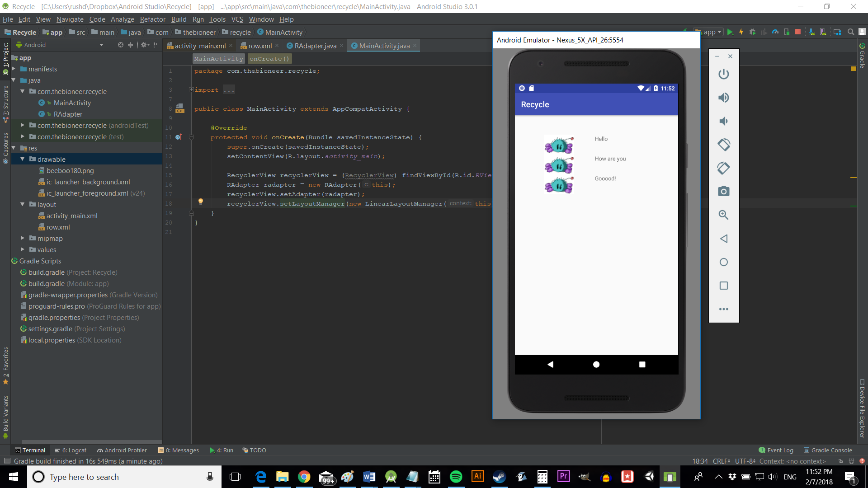Toggle the emulator zoom button
The width and height of the screenshot is (868, 488).
[x=723, y=215]
